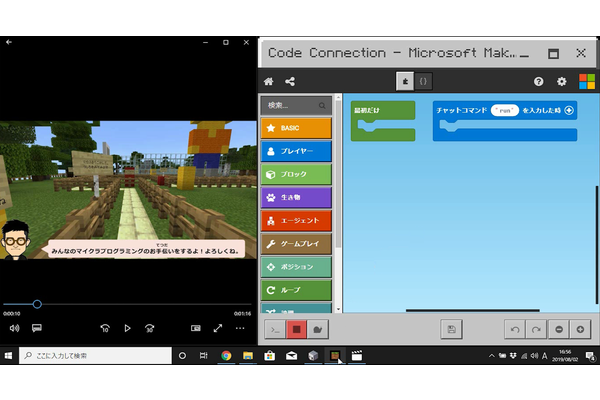Undo the last editor action

tap(515, 329)
